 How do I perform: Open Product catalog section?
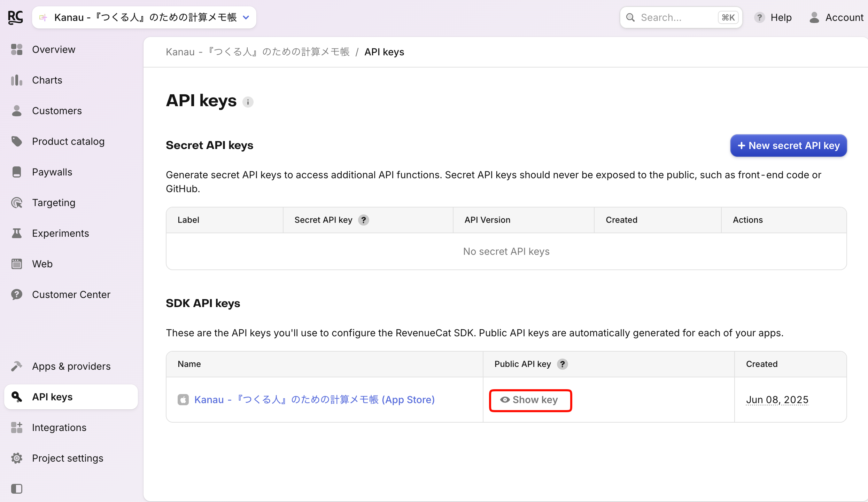[68, 141]
